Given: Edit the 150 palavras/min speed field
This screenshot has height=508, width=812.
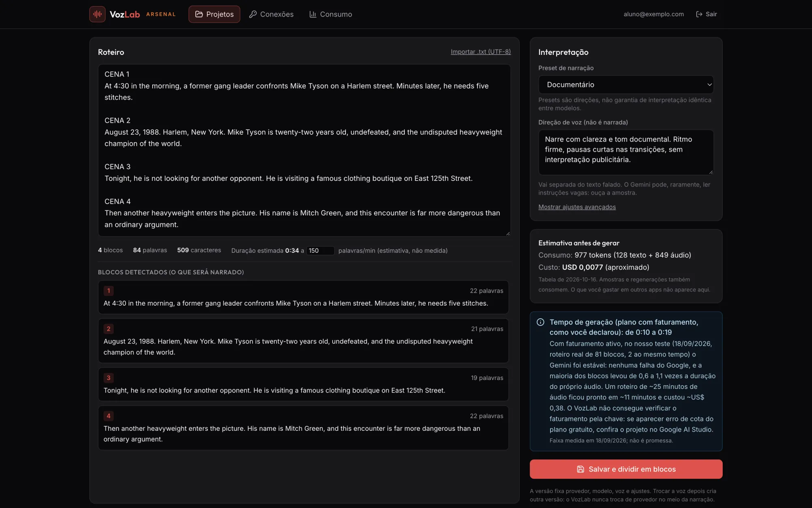Looking at the screenshot, I should (x=320, y=251).
